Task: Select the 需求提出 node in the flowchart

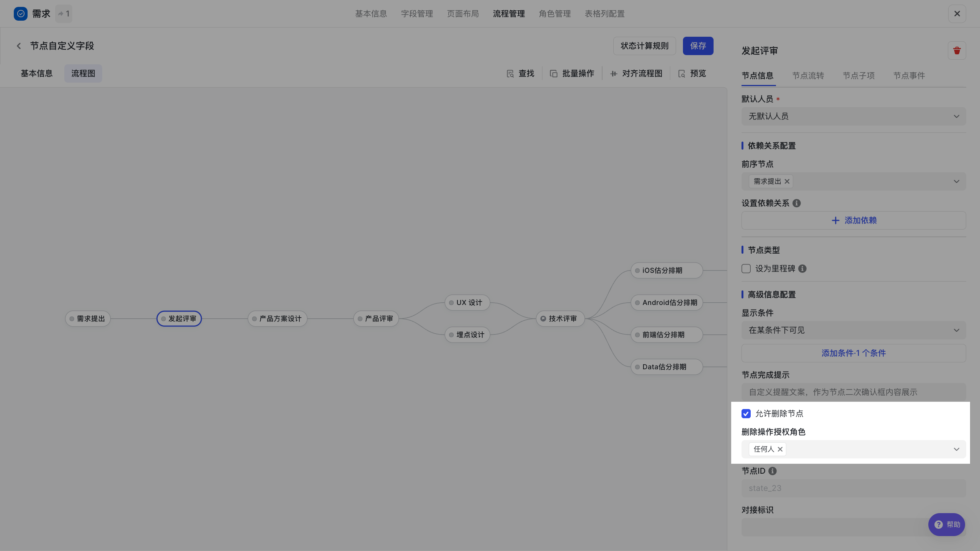Action: pos(88,319)
